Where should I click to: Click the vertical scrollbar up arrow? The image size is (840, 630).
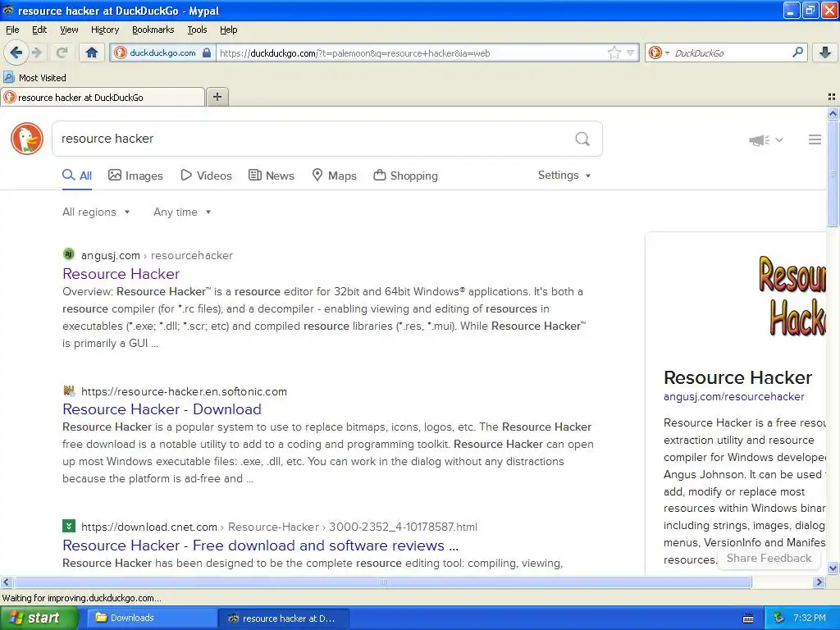coord(833,113)
